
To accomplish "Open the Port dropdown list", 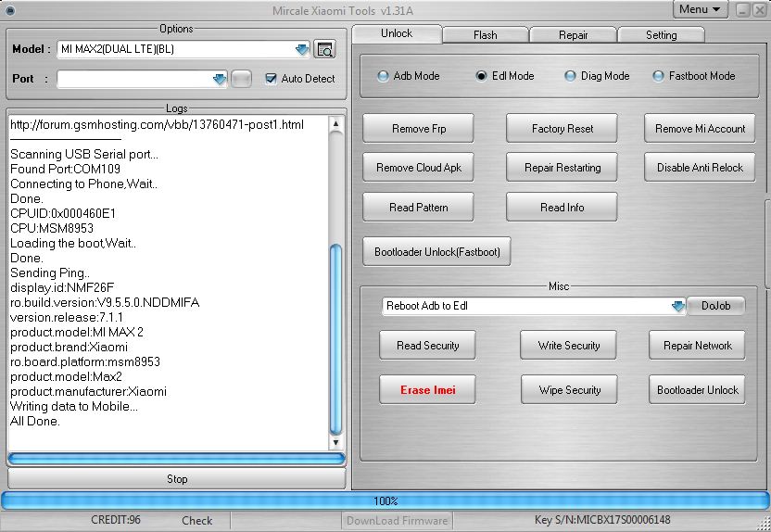I will pyautogui.click(x=220, y=79).
